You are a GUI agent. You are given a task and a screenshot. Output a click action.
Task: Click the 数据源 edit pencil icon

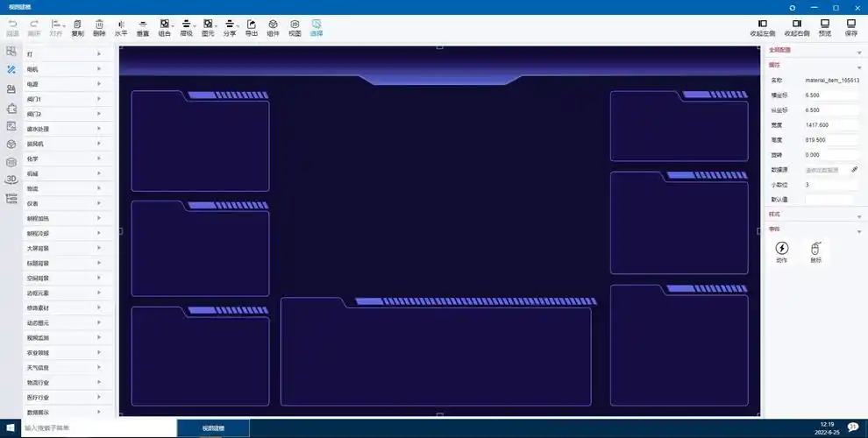coord(854,169)
